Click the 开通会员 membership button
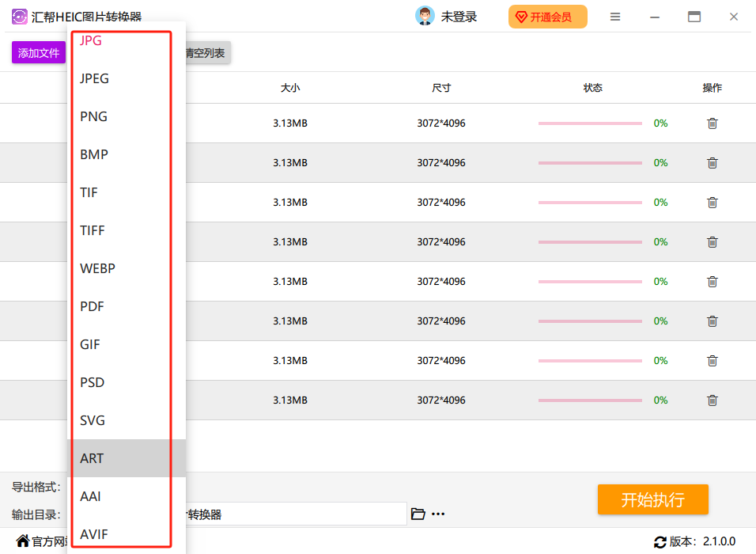Viewport: 756px width, 554px height. (547, 16)
